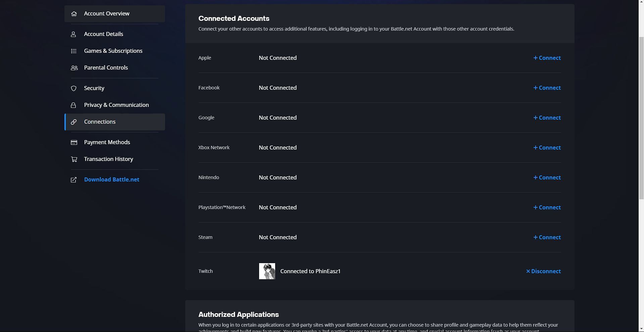Viewport: 644px width, 332px height.
Task: Click the person icon beside Account Details
Action: point(73,34)
